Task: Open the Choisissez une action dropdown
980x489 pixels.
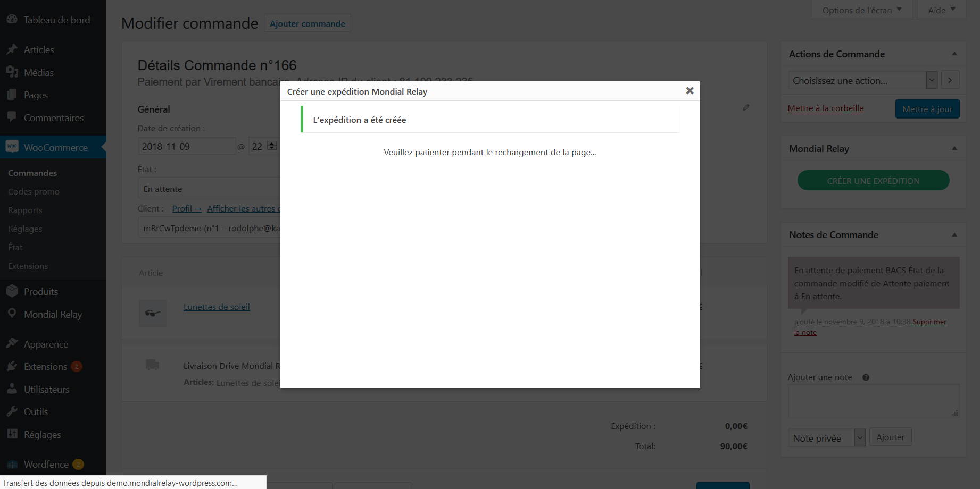Action: click(862, 80)
